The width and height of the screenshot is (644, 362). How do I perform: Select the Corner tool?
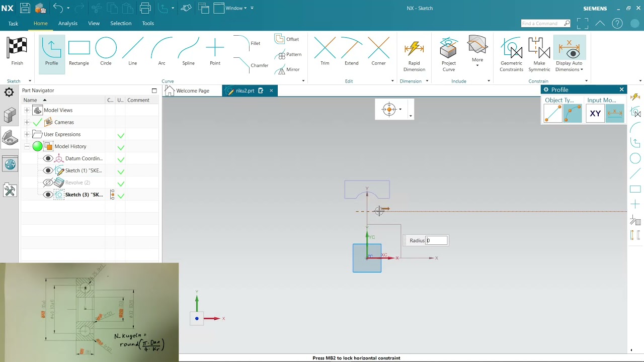[378, 52]
